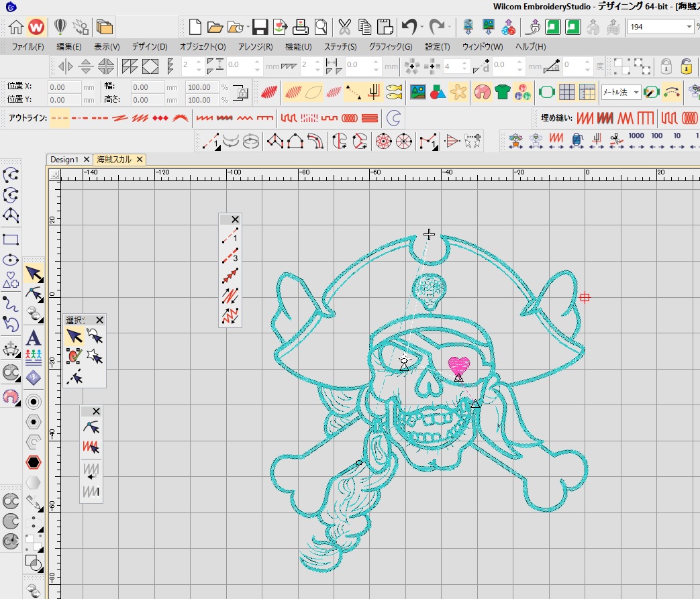
Task: Click the mirror horizontal icon
Action: [66, 66]
